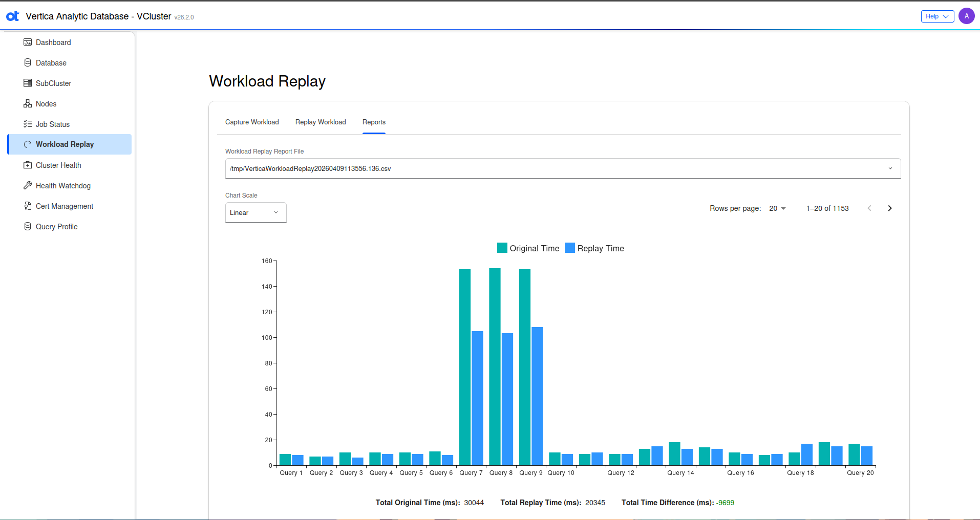Click the Workload Replay refresh icon
Viewport: 980px width, 520px height.
(x=28, y=144)
